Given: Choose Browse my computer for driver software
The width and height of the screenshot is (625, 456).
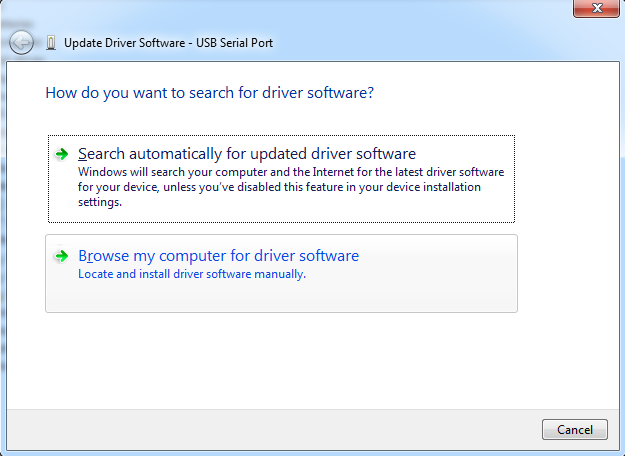Looking at the screenshot, I should 281,273.
